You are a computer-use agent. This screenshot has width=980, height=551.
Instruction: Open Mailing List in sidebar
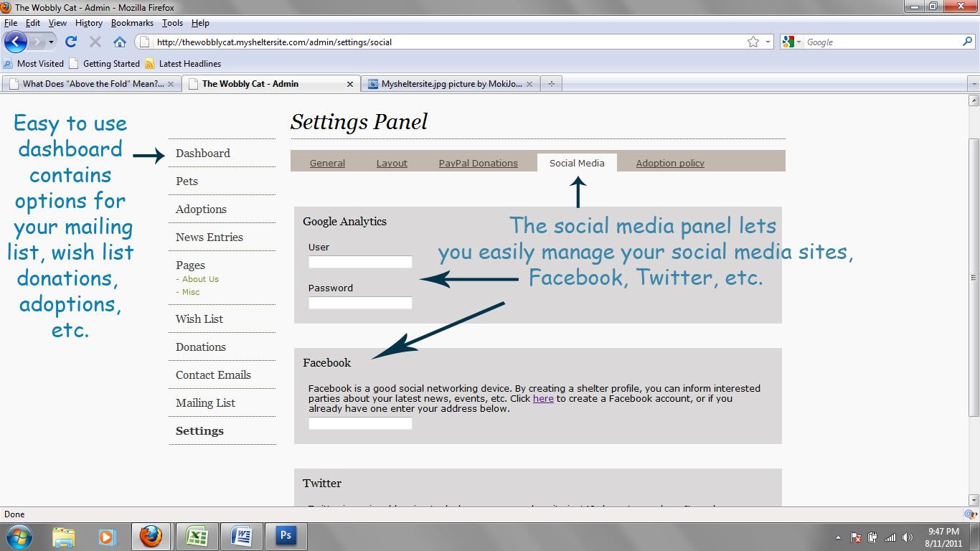click(x=205, y=402)
